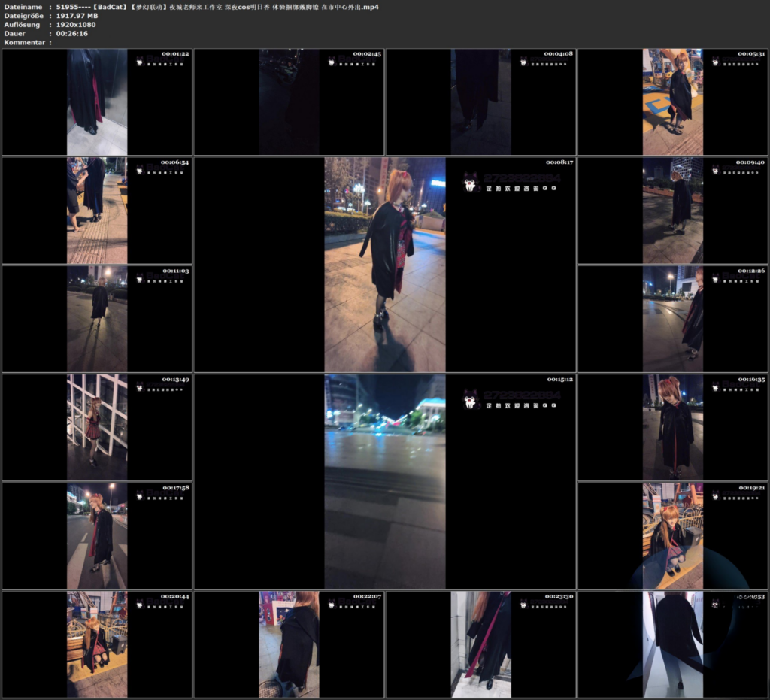Image resolution: width=770 pixels, height=700 pixels.
Task: Select the thumbnail at 00:13:49
Action: click(97, 428)
